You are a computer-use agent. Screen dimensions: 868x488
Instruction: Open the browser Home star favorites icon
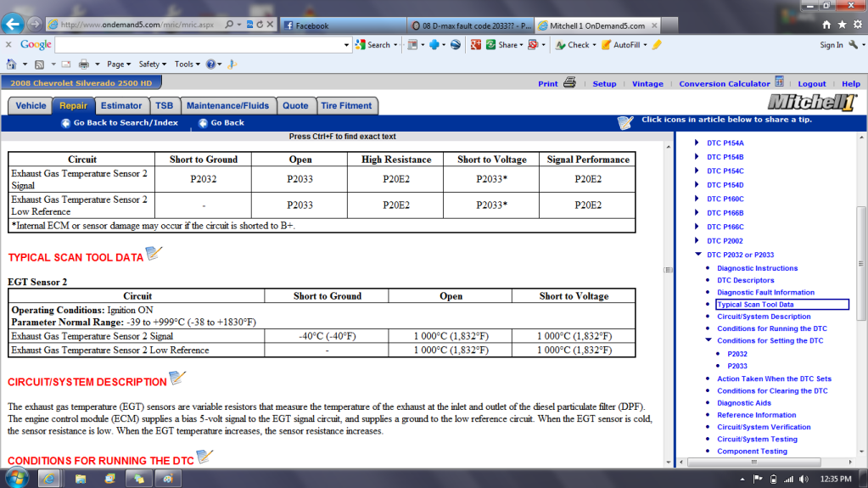coord(842,25)
